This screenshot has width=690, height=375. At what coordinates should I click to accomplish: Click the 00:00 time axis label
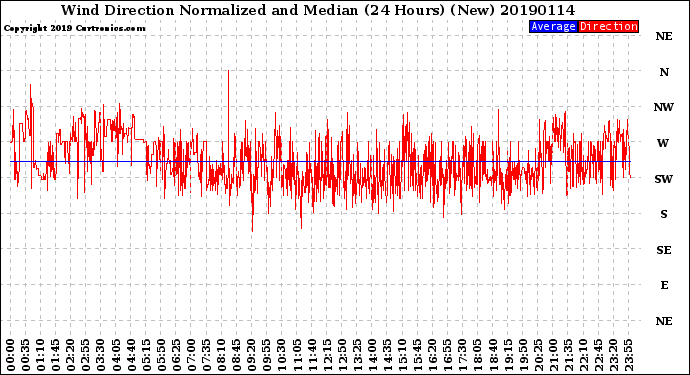(x=11, y=355)
